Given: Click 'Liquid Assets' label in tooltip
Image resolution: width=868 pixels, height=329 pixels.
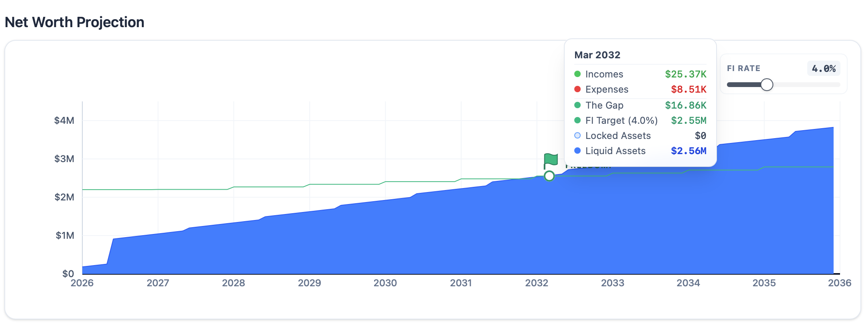Looking at the screenshot, I should pos(615,151).
